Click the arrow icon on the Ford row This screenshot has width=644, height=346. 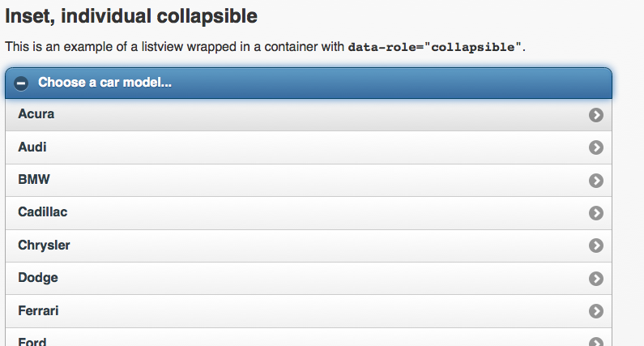[x=596, y=341]
